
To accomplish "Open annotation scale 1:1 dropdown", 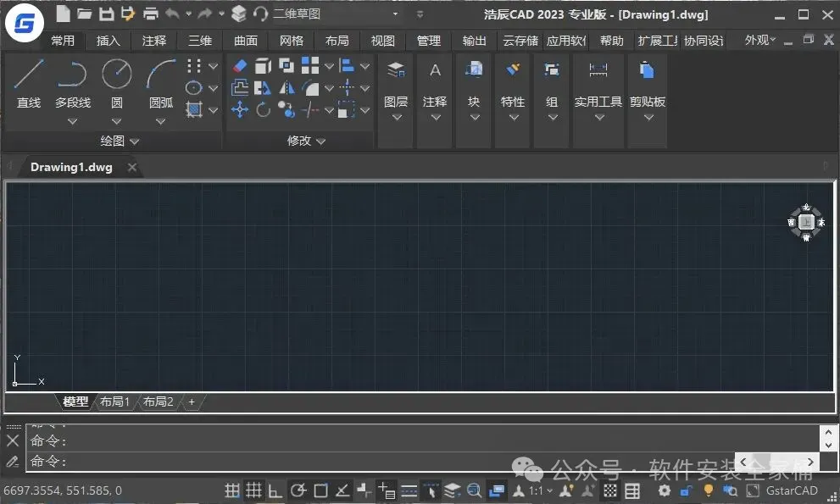I will tap(541, 490).
